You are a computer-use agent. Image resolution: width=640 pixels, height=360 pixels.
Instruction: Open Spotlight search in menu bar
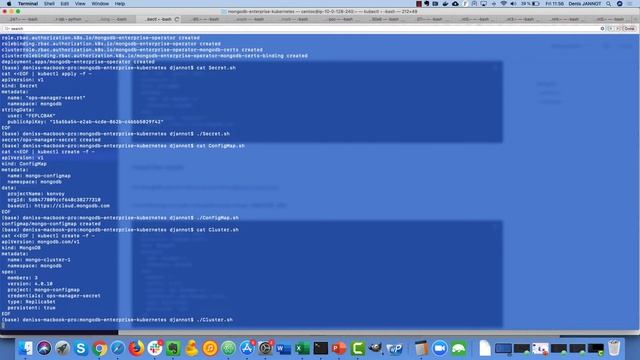click(x=609, y=4)
